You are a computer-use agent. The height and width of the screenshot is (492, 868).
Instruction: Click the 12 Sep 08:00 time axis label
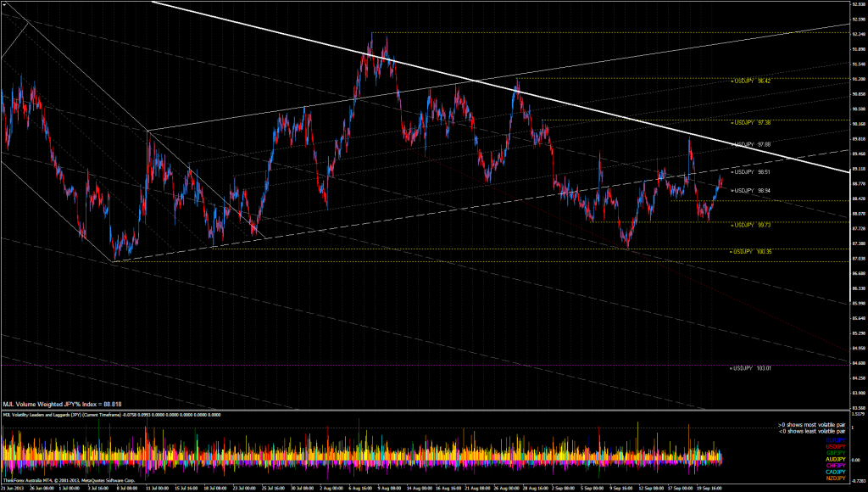click(651, 489)
